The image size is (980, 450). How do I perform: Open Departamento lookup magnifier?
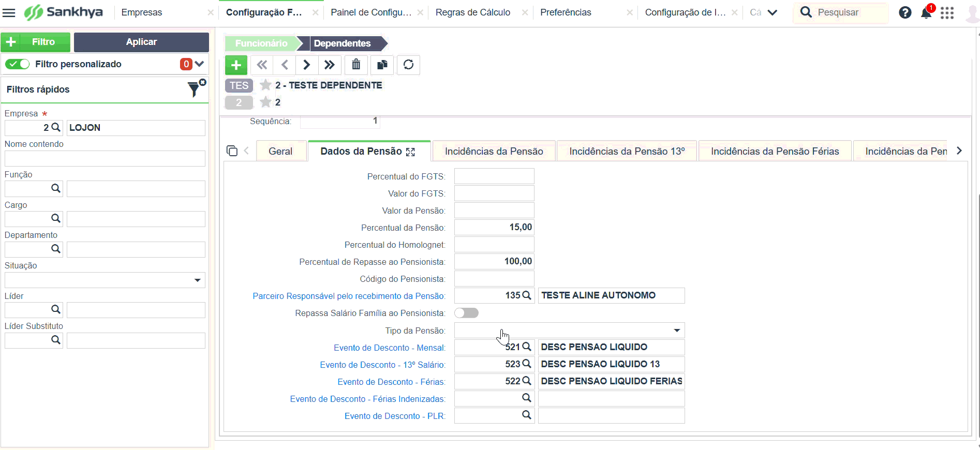[x=56, y=249]
